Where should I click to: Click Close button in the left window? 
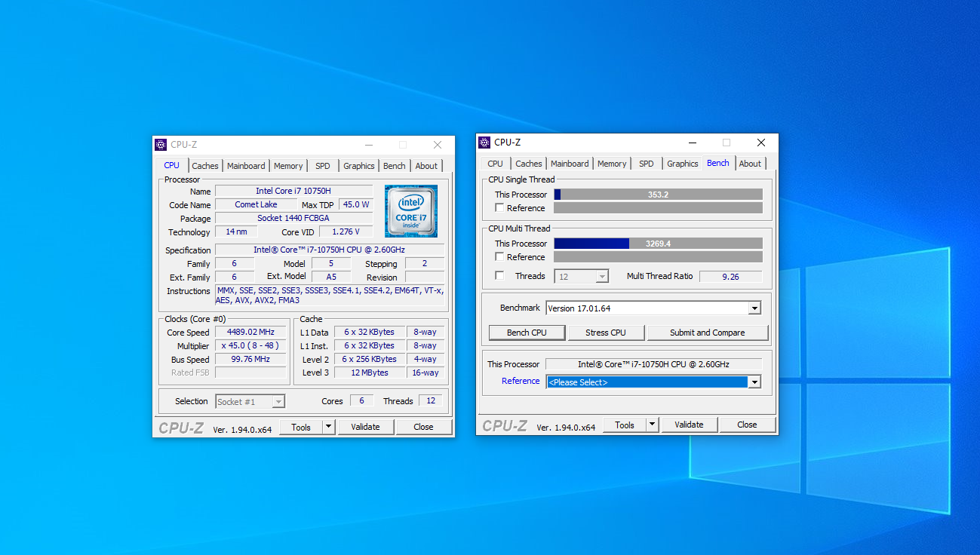[423, 427]
